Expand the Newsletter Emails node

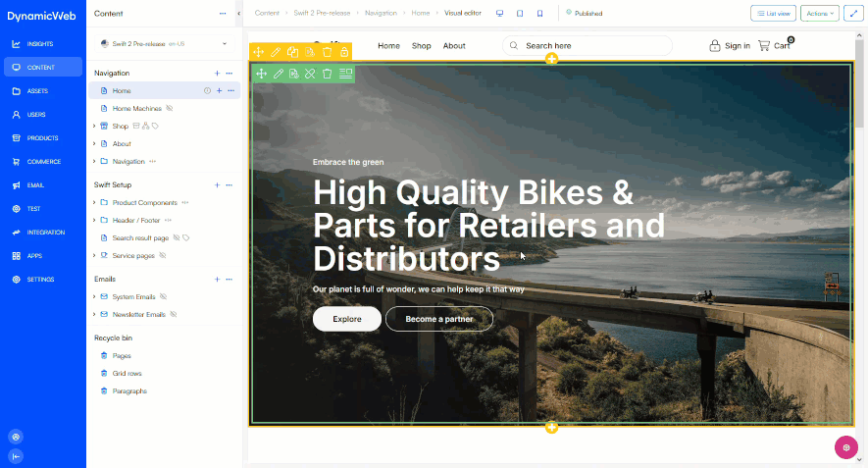click(94, 315)
